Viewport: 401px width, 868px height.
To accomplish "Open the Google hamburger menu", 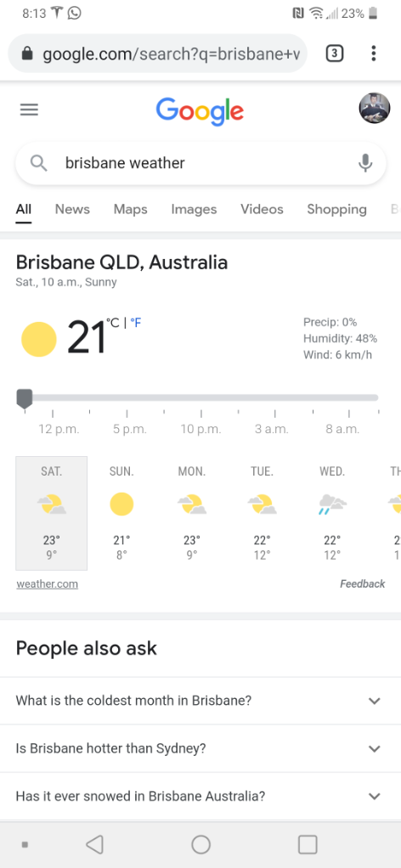I will (x=30, y=110).
